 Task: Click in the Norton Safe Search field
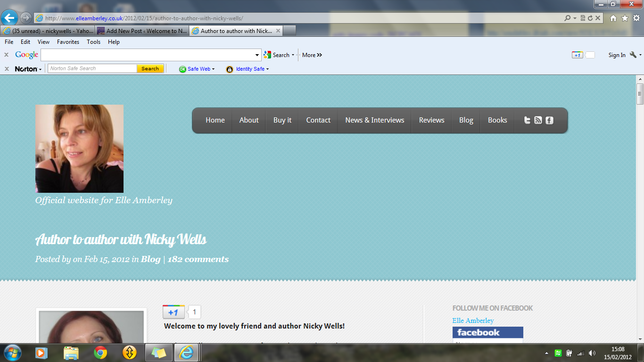[x=93, y=69]
